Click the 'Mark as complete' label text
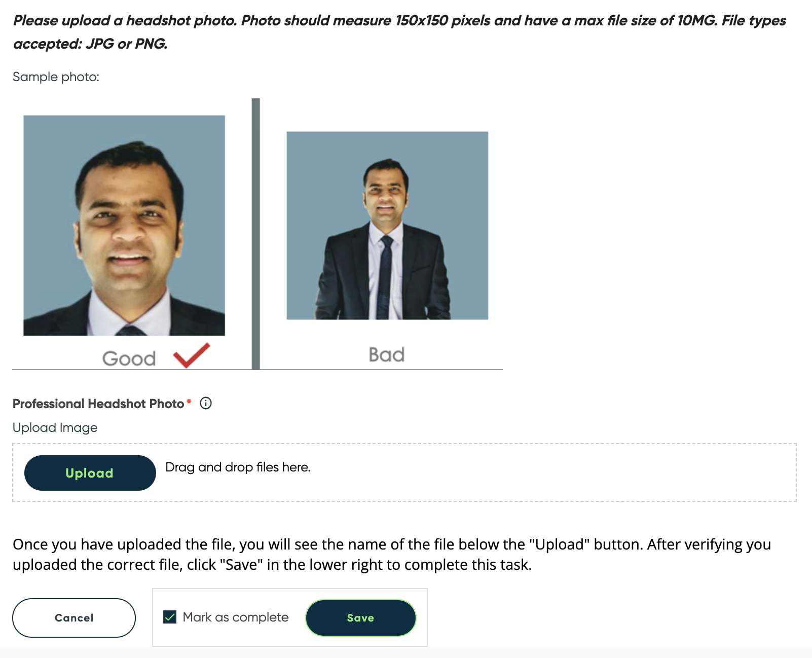The image size is (812, 658). (x=236, y=617)
